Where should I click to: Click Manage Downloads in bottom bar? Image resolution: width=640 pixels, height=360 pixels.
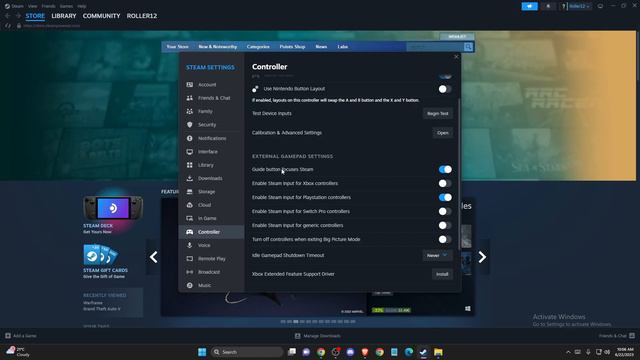point(318,336)
